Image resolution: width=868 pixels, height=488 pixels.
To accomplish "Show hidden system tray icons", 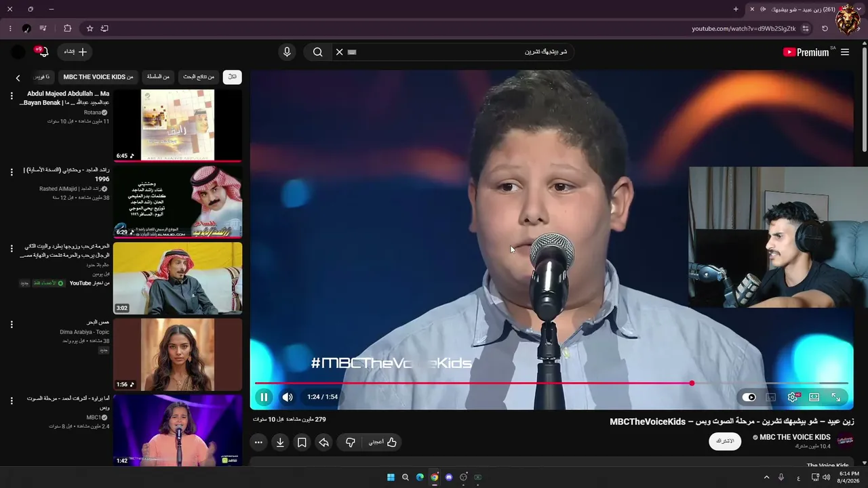I will (x=767, y=477).
